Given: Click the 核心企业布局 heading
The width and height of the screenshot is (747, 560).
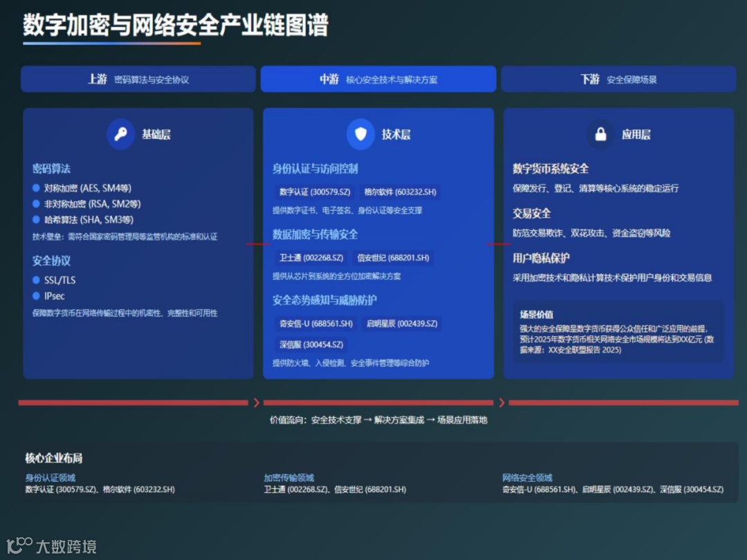Looking at the screenshot, I should (54, 458).
